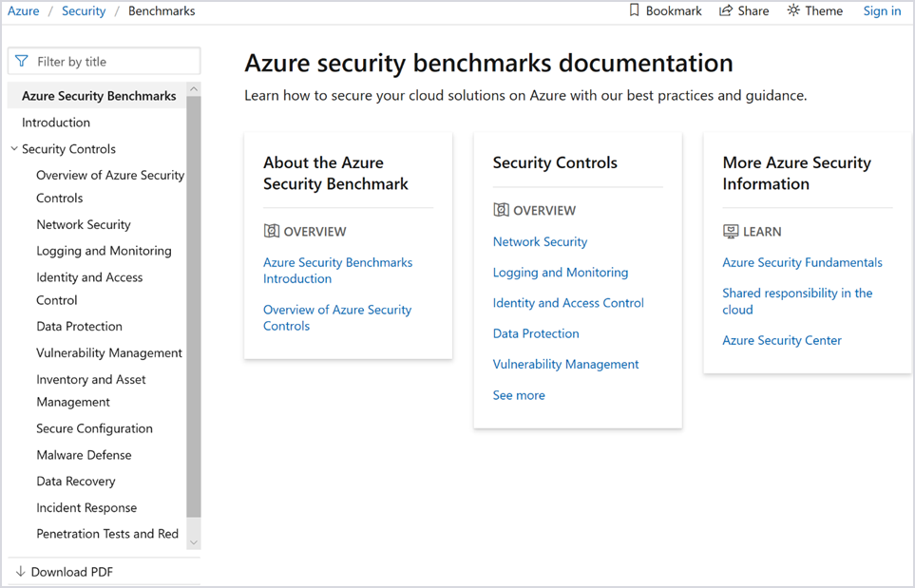915x588 pixels.
Task: Click the download arrow next to Download PDF
Action: (22, 571)
